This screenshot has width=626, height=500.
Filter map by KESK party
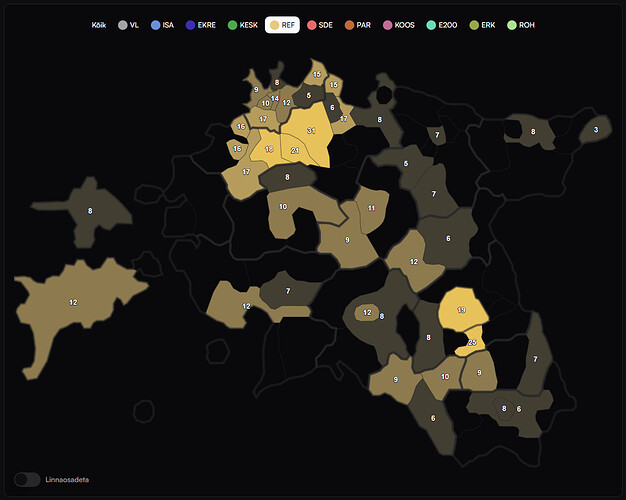[x=243, y=25]
